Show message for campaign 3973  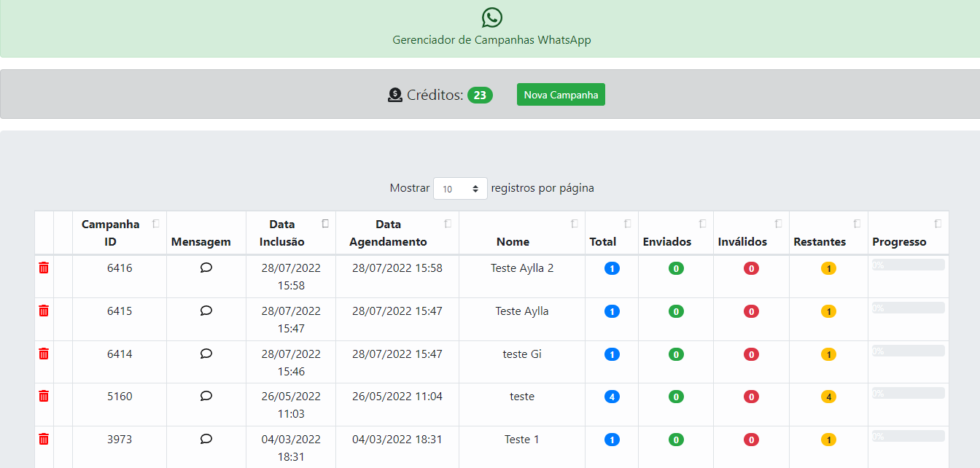pos(206,440)
